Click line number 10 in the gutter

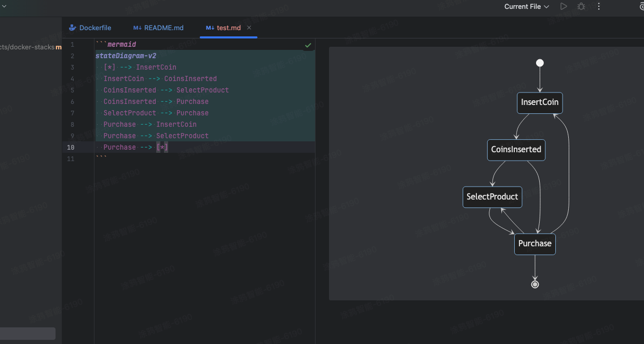click(x=71, y=148)
